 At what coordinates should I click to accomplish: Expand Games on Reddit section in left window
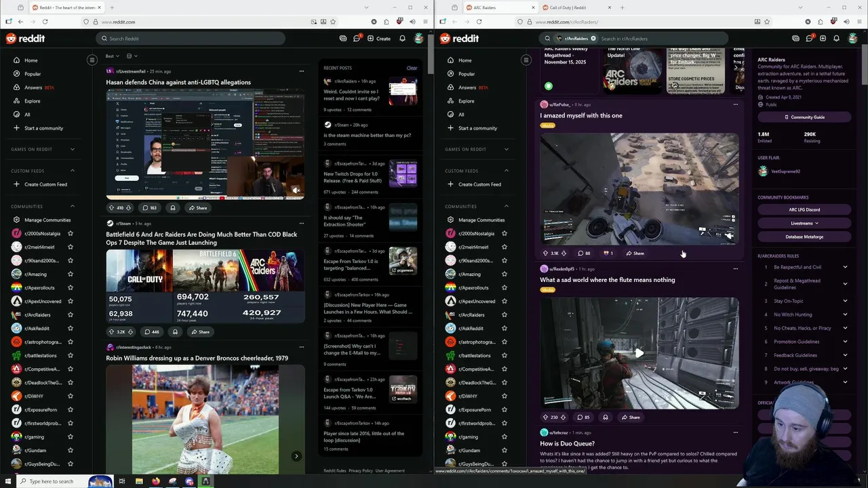coord(73,149)
